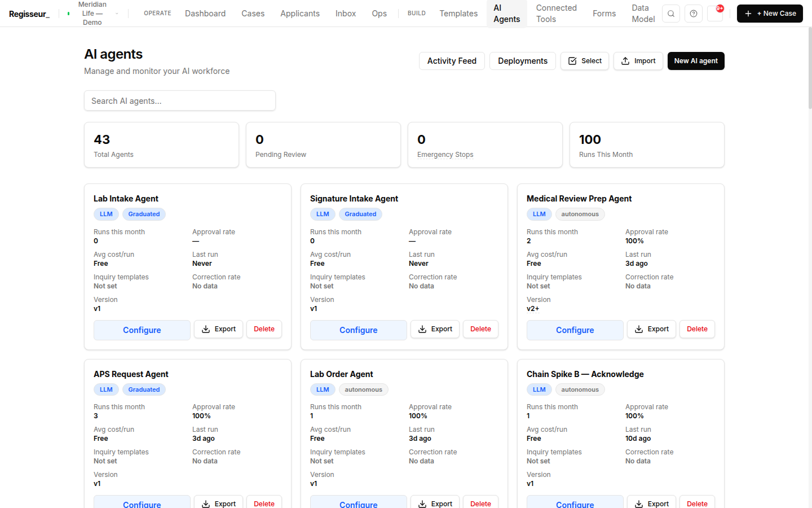This screenshot has width=812, height=508.
Task: Click v2+ version on Medical Review Prep Agent
Action: coord(533,309)
